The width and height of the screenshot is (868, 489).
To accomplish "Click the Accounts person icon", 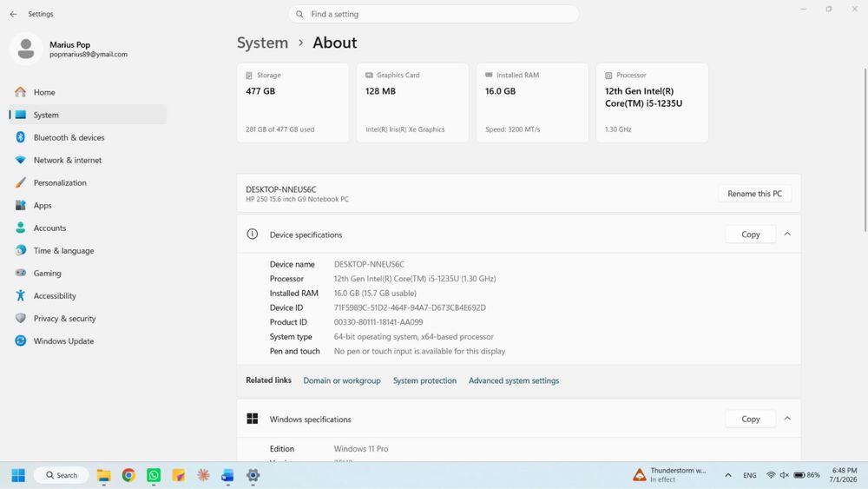I will tap(21, 228).
